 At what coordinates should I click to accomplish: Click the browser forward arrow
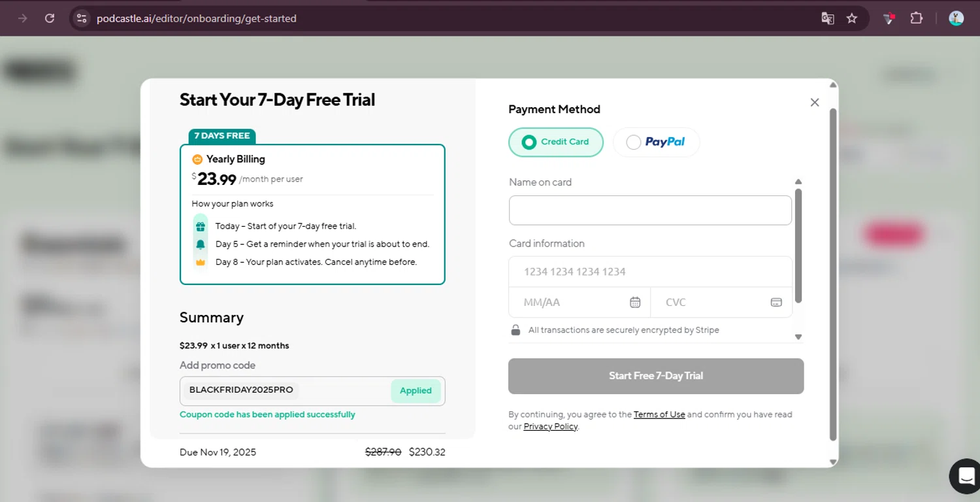(x=23, y=18)
